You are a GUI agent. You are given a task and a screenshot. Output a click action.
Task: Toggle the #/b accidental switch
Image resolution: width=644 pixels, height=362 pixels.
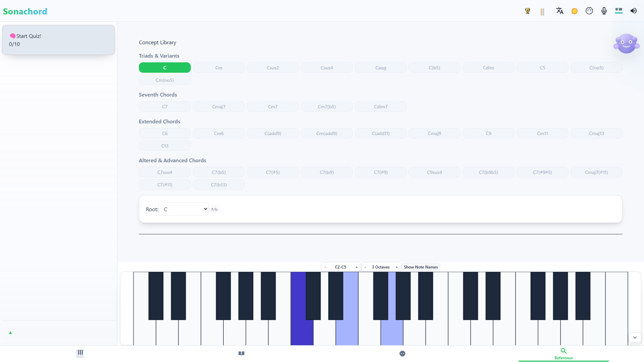click(x=214, y=209)
